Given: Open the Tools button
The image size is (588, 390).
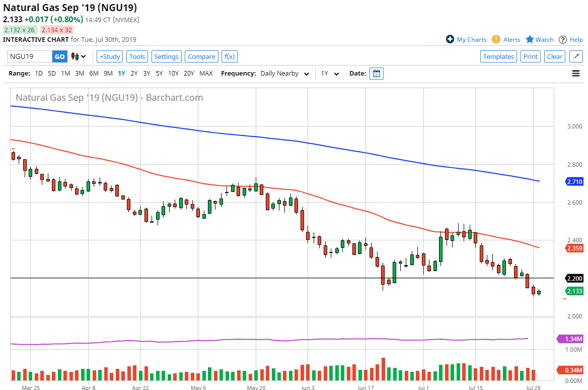Looking at the screenshot, I should 137,56.
